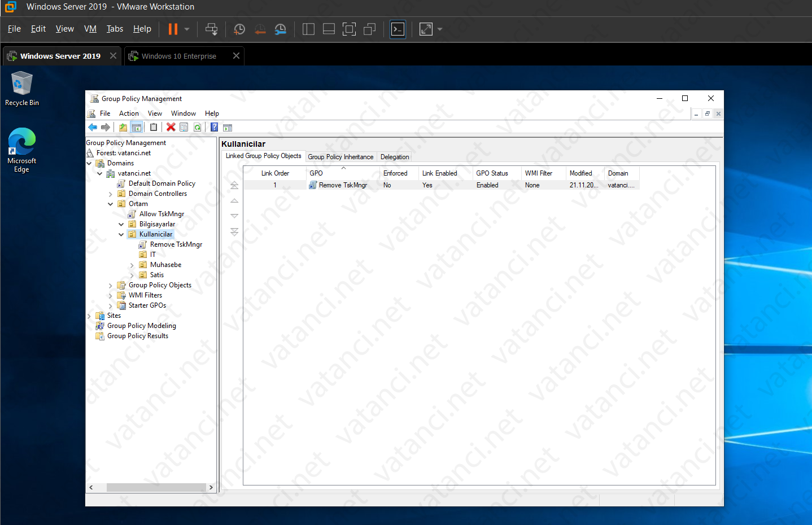This screenshot has height=525, width=812.
Task: Click the move link down arrow button
Action: [234, 215]
